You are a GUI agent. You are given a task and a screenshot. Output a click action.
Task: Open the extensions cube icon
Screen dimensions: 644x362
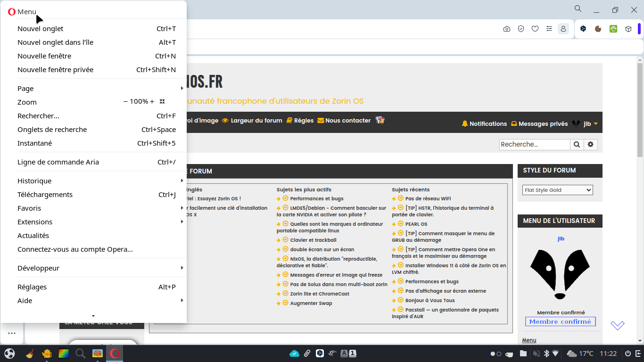click(x=628, y=29)
